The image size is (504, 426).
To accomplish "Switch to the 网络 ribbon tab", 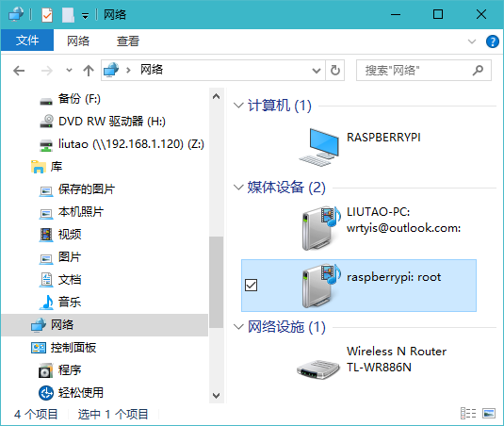I will click(78, 41).
